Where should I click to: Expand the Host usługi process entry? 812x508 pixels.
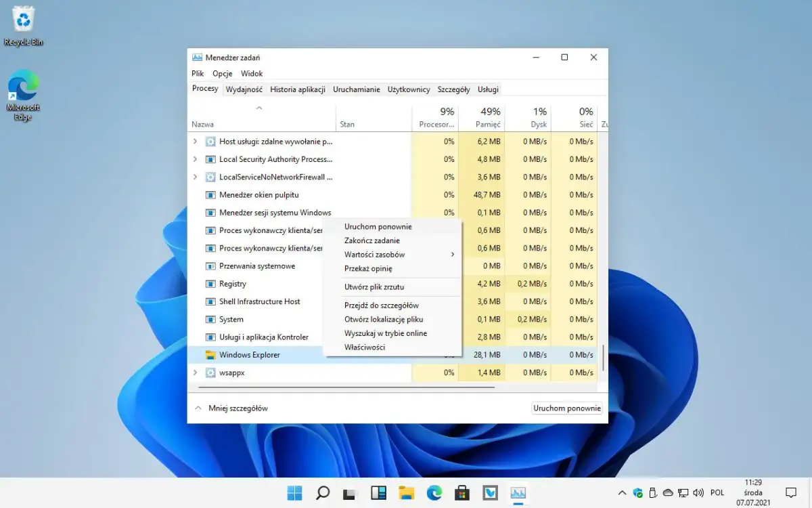(196, 142)
